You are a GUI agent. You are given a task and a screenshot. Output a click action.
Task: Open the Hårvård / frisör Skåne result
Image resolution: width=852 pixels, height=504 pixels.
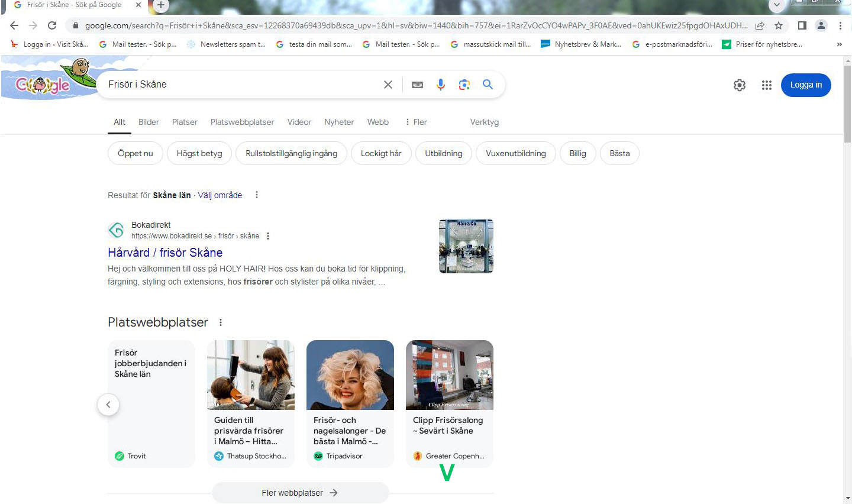[165, 253]
